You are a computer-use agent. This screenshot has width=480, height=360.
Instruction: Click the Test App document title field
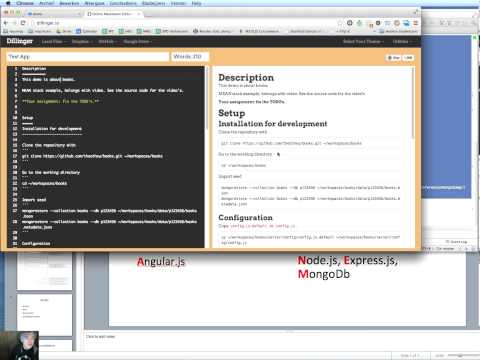(88, 57)
